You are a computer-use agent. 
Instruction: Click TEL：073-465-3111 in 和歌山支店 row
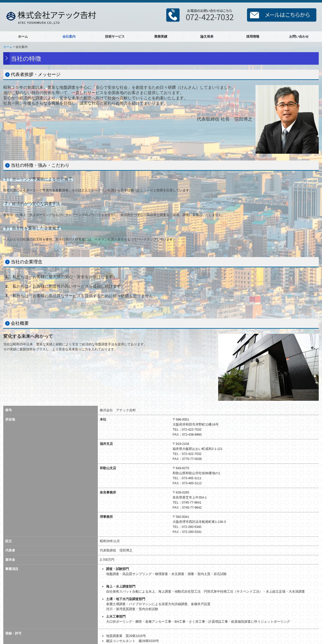click(x=187, y=478)
